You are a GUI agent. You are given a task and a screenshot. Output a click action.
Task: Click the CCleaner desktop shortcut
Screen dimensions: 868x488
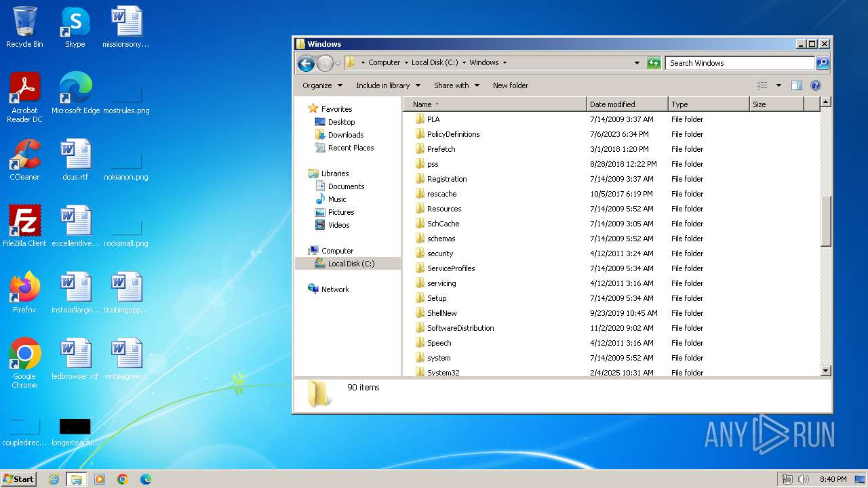coord(24,160)
